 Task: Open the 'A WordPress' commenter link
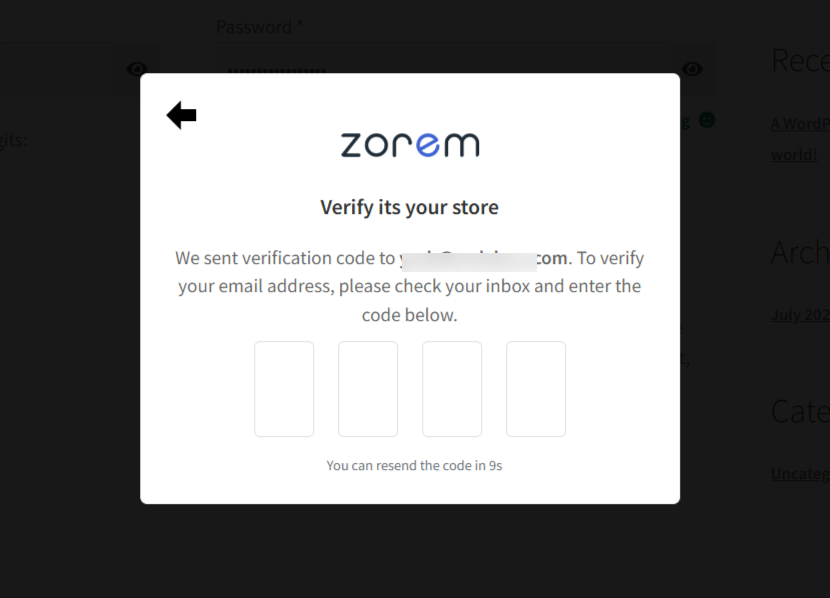pos(800,124)
